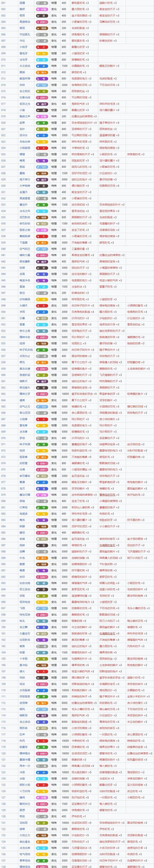The width and height of the screenshot is (154, 868).
Task: Open the 十万伏特 move link in row 126
Action: pos(25,791)
